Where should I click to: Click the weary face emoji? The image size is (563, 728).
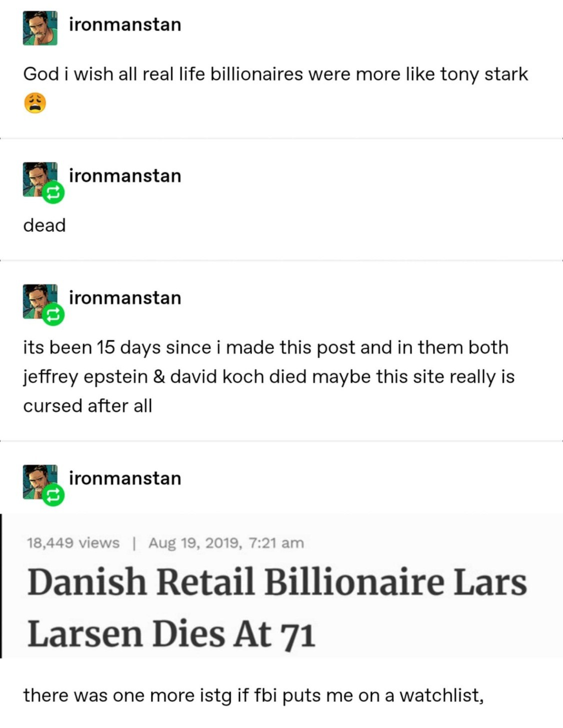click(x=35, y=103)
